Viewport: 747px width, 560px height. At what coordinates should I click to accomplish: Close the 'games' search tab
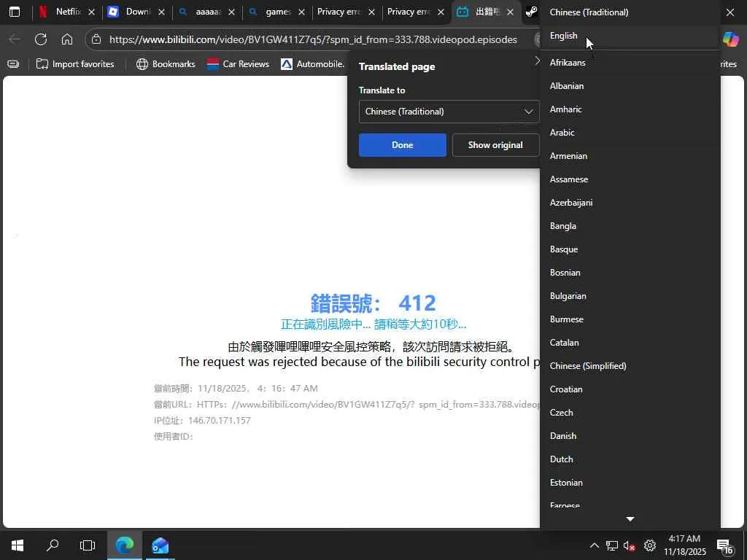pyautogui.click(x=301, y=12)
